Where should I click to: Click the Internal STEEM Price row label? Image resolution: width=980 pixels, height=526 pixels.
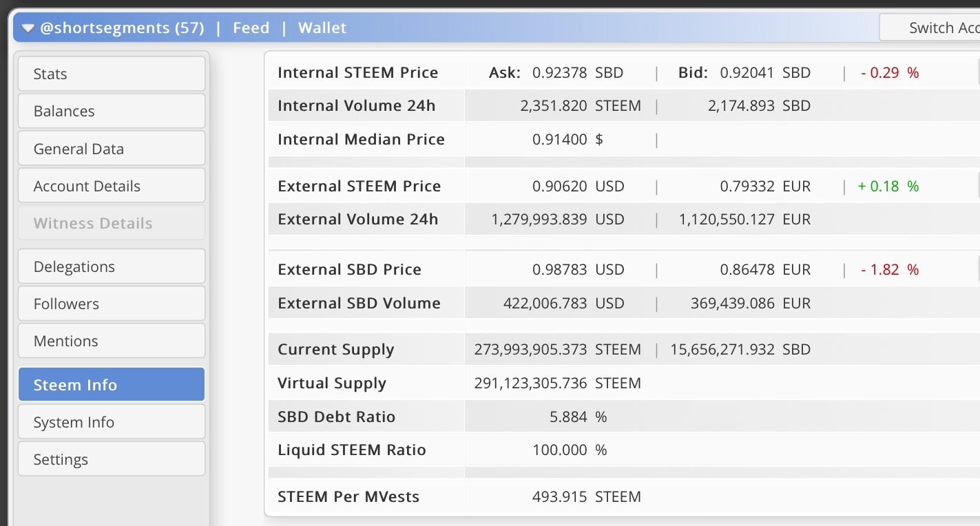click(358, 73)
